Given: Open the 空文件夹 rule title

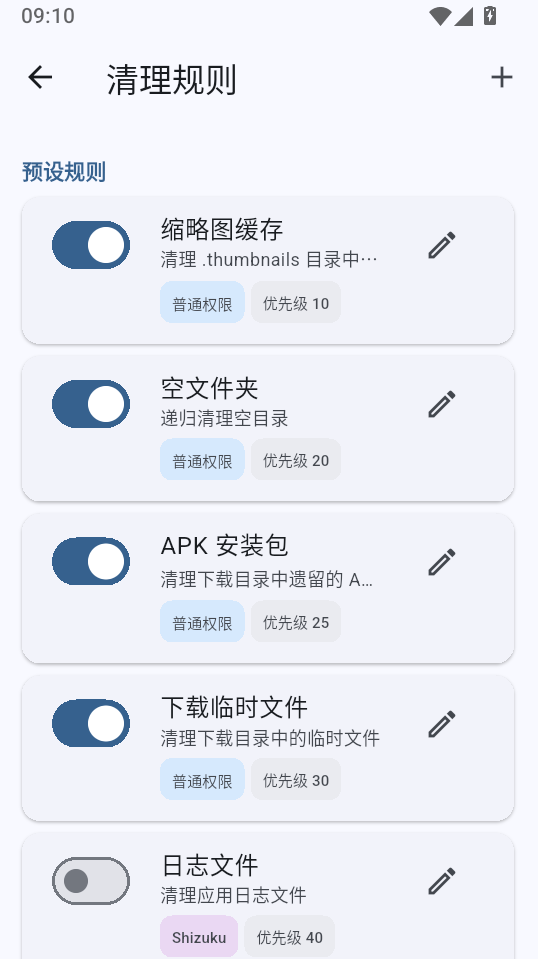Looking at the screenshot, I should point(210,388).
